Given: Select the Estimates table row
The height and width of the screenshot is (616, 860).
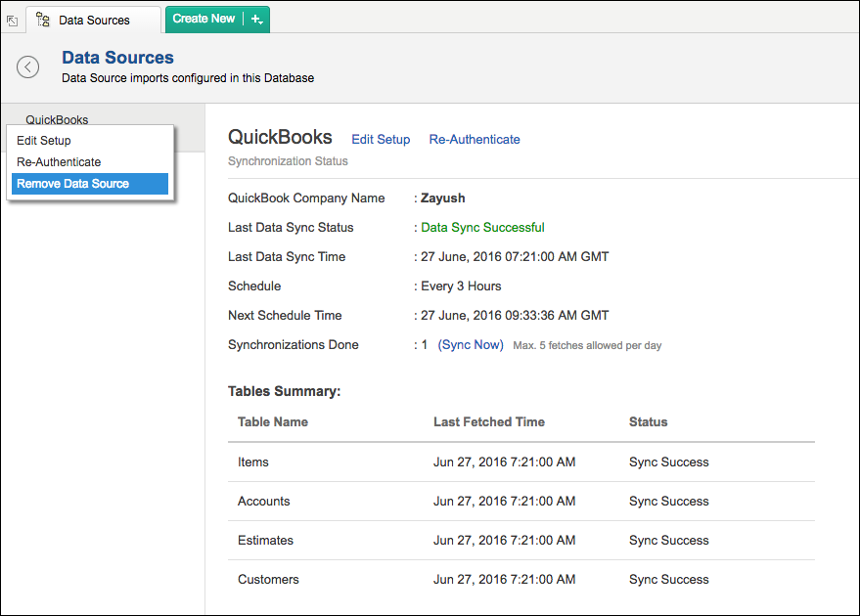Looking at the screenshot, I should [265, 541].
